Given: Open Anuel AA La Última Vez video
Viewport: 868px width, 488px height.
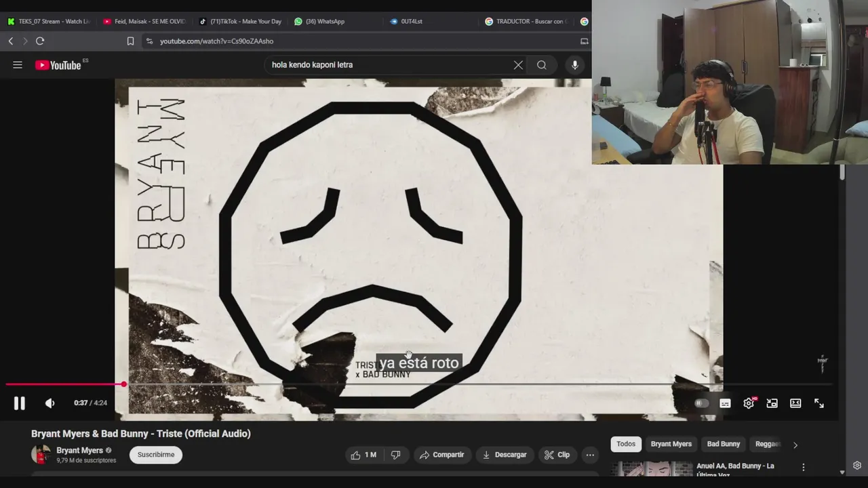Looking at the screenshot, I should 735,469.
